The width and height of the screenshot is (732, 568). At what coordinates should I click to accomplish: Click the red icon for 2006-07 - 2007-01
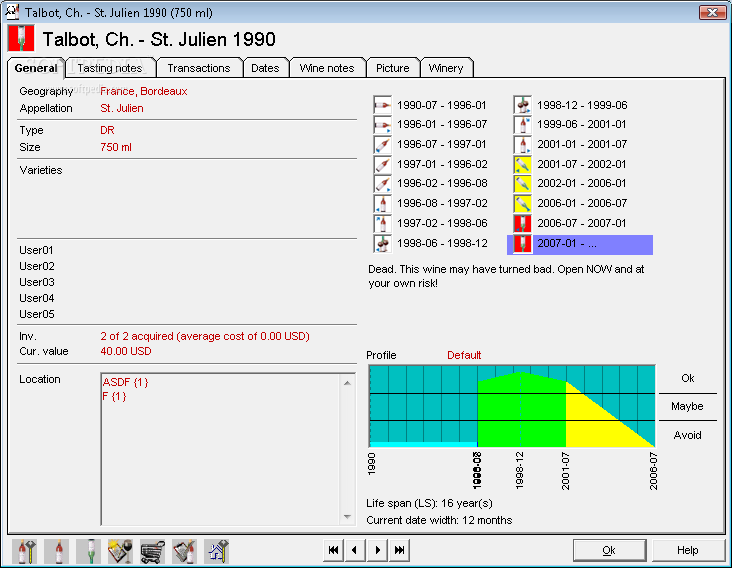click(x=522, y=224)
